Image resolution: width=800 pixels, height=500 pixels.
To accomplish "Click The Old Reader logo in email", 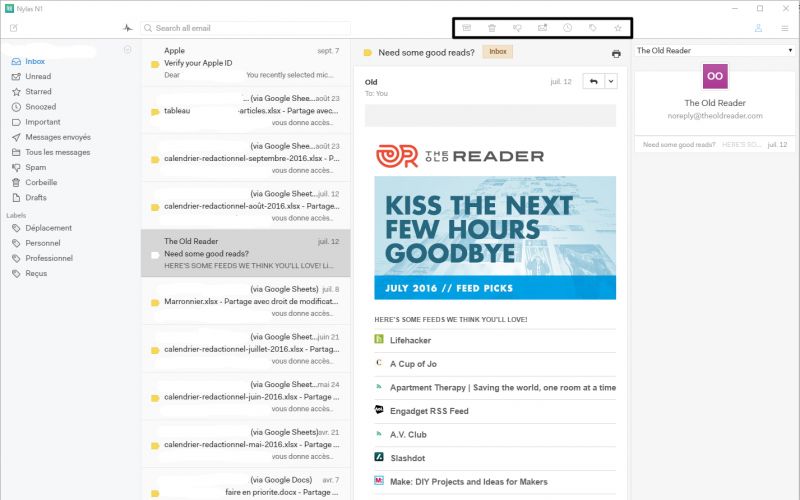I will point(460,156).
